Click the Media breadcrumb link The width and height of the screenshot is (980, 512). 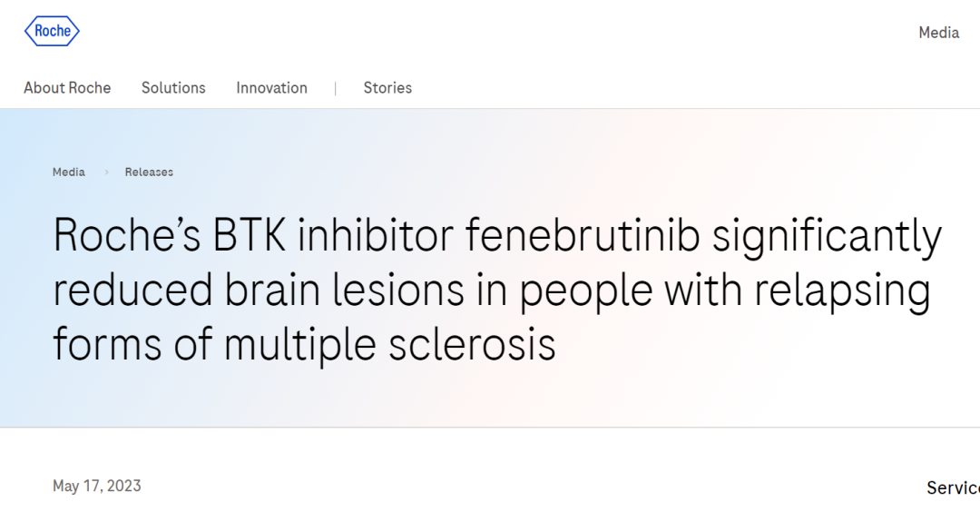click(69, 172)
